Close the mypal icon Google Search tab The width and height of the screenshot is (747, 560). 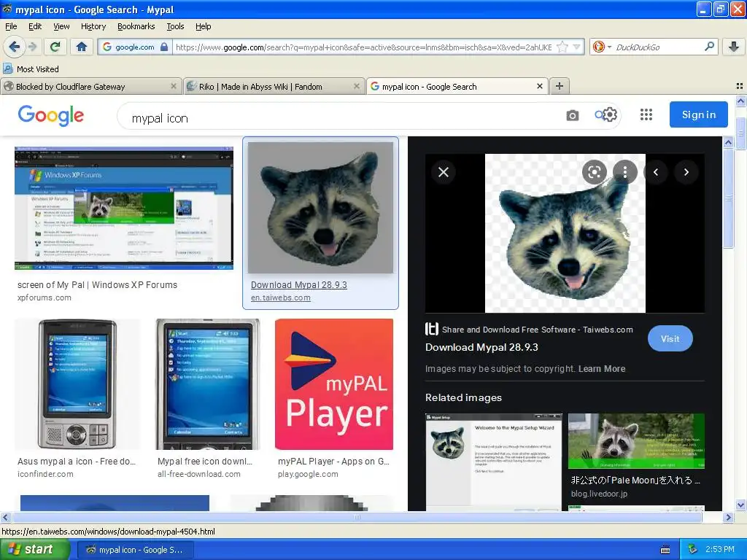539,86
